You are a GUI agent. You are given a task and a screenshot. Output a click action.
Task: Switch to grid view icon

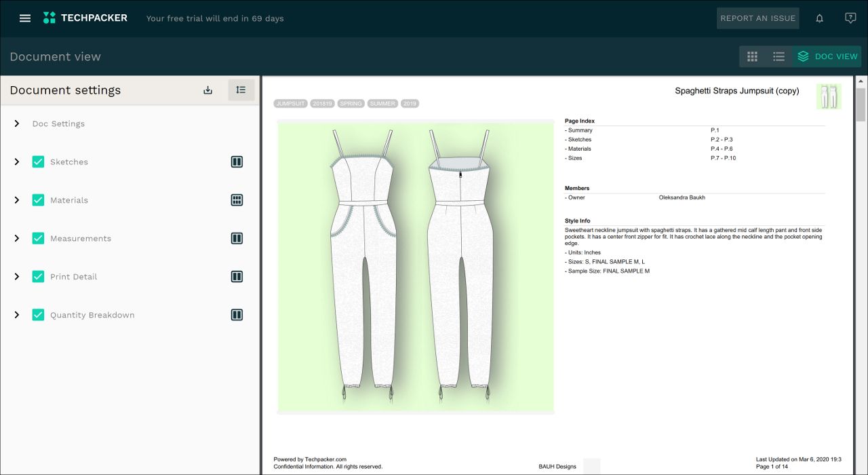[752, 56]
